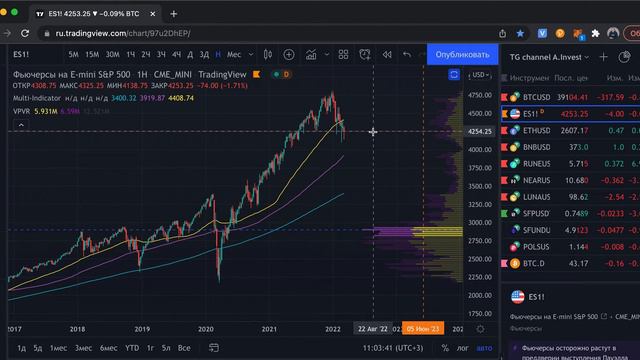This screenshot has height=360, width=640.
Task: Click the orange 05 Июн '23 date marker
Action: tap(423, 329)
